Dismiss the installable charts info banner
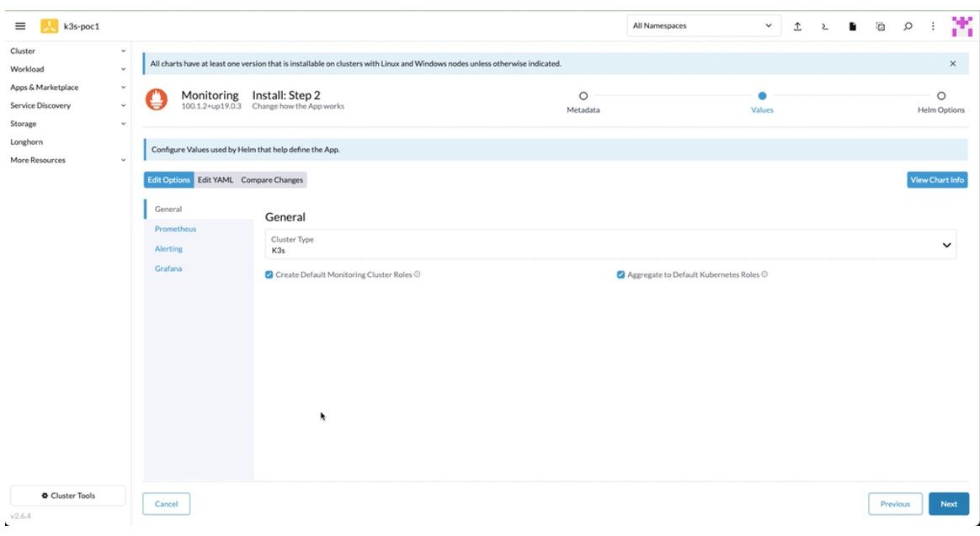This screenshot has width=980, height=536. [x=952, y=64]
